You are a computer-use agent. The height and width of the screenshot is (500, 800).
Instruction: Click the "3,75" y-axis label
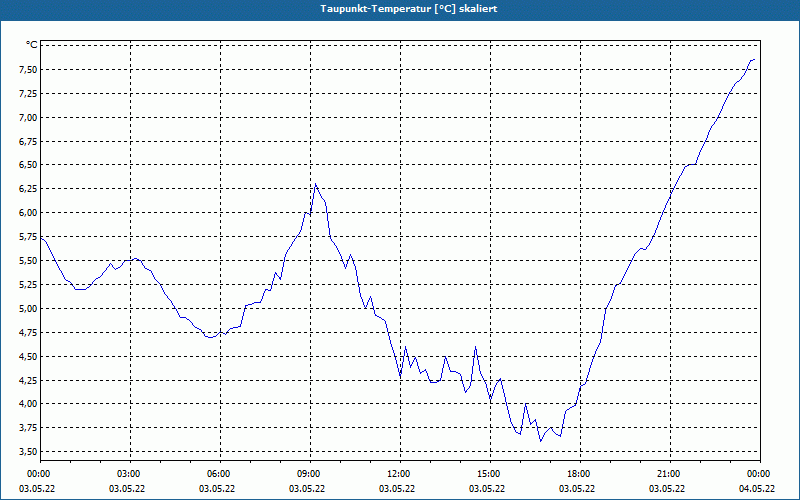coord(28,428)
